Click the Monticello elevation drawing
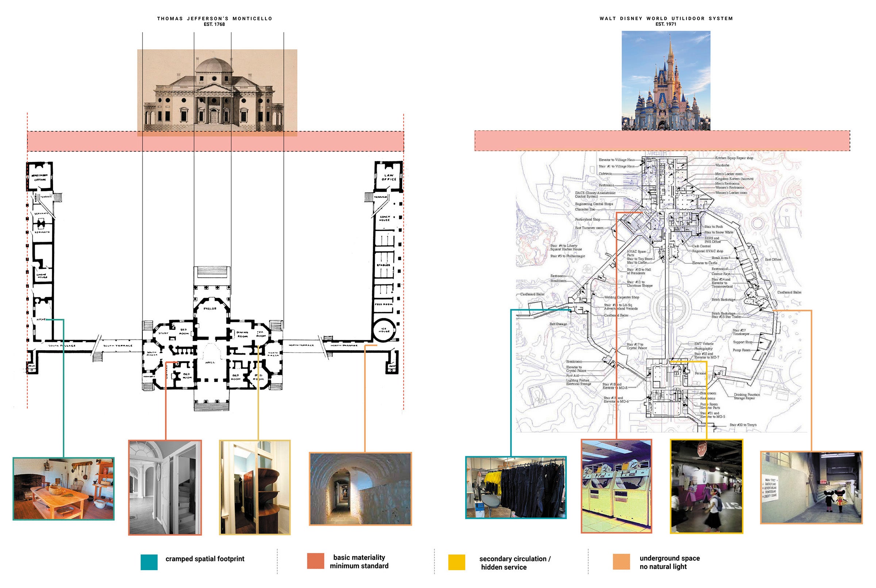 click(217, 93)
